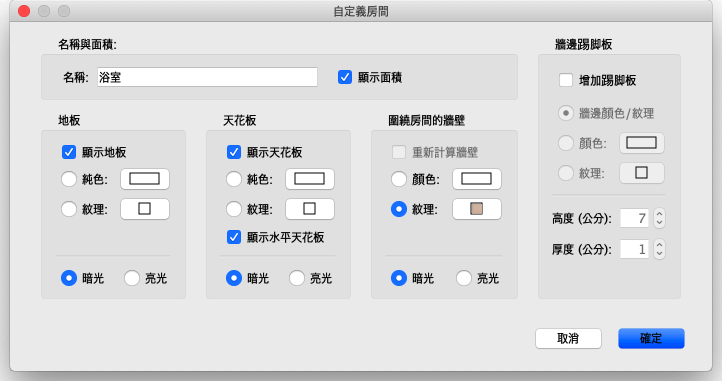Open floor 純色 color swatch button
The width and height of the screenshot is (722, 381).
(145, 179)
